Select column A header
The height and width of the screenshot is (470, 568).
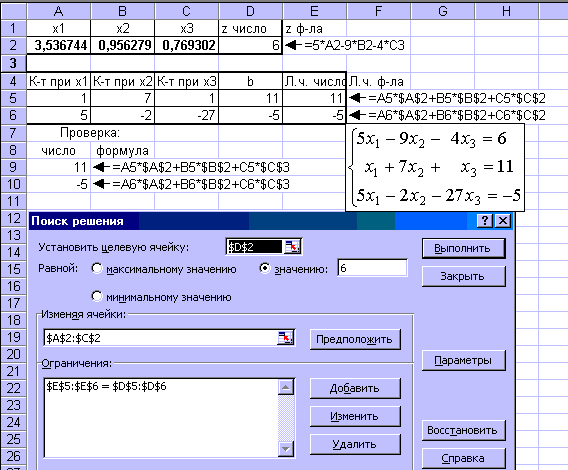point(59,11)
